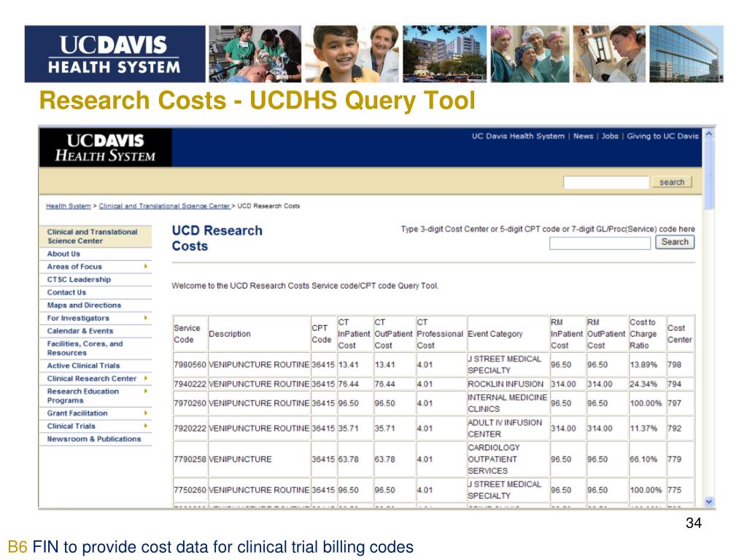The height and width of the screenshot is (560, 747).
Task: Click CARDIOLOGY OUTPATIENT SERVICES cell
Action: [508, 459]
